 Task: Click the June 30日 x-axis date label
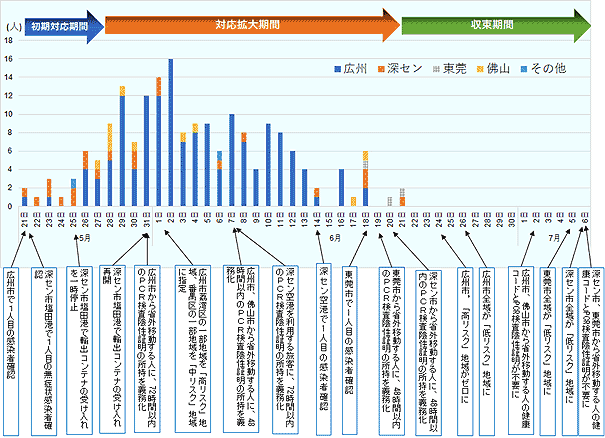coord(511,218)
